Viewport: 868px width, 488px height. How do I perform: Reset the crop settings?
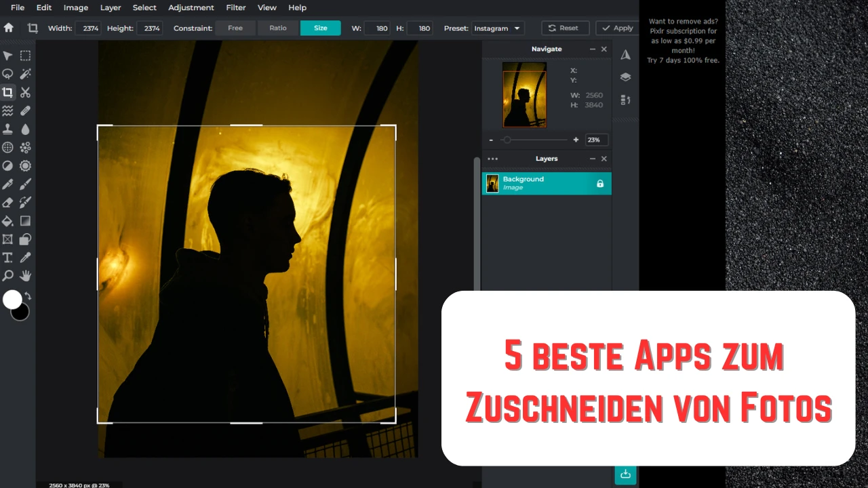(x=565, y=28)
